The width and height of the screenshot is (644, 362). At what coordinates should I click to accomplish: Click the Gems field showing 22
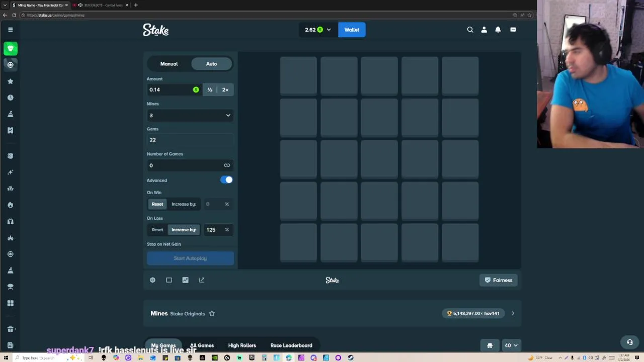tap(190, 140)
